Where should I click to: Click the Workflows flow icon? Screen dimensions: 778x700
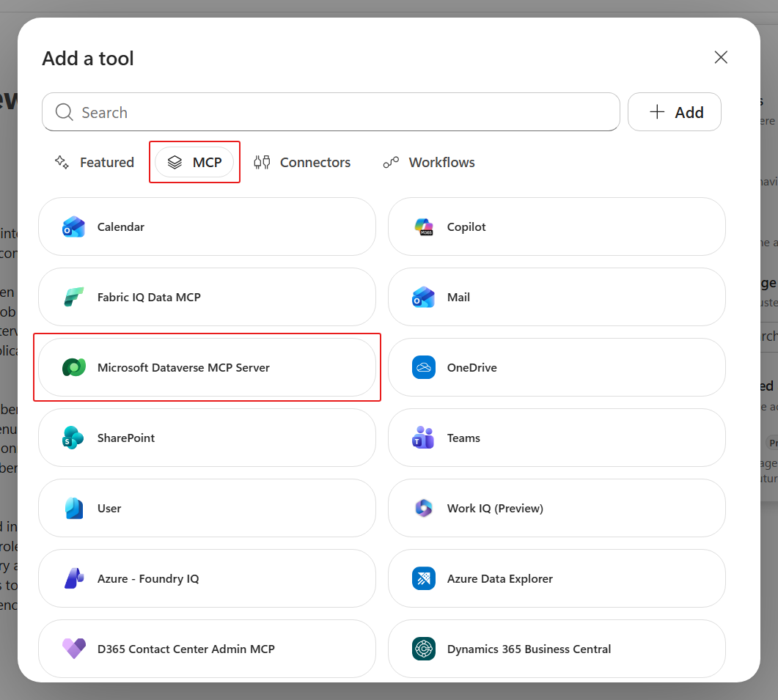[x=391, y=162]
